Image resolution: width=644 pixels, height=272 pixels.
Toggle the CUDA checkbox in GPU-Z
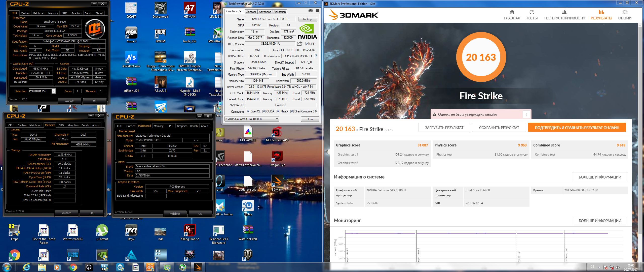264,111
